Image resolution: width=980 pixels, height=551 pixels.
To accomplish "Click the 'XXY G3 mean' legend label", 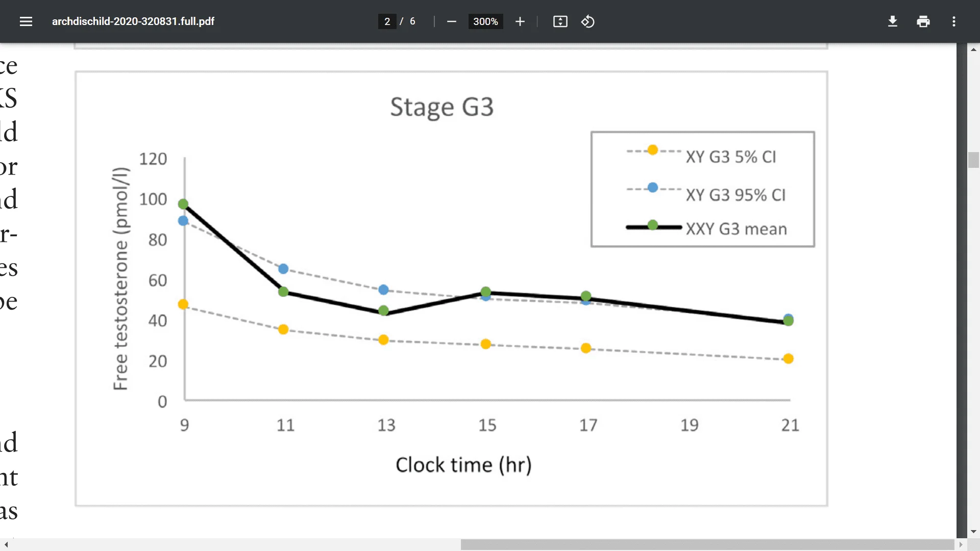I will click(736, 229).
